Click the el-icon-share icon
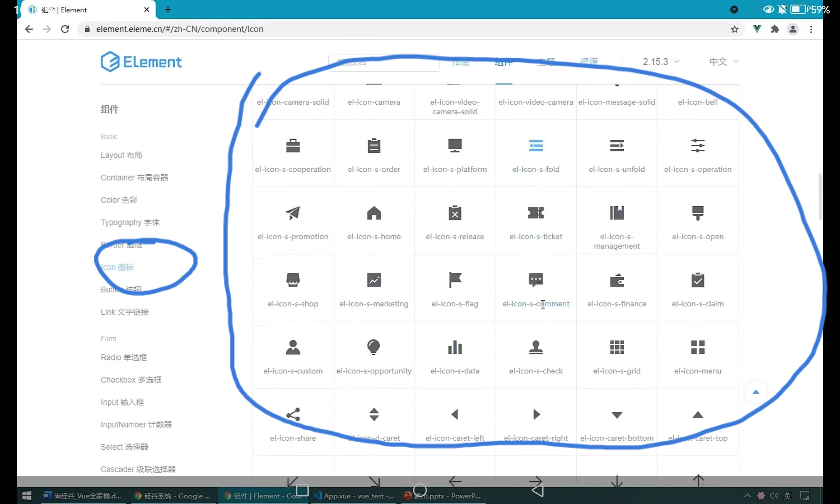840x504 pixels. pos(293,415)
